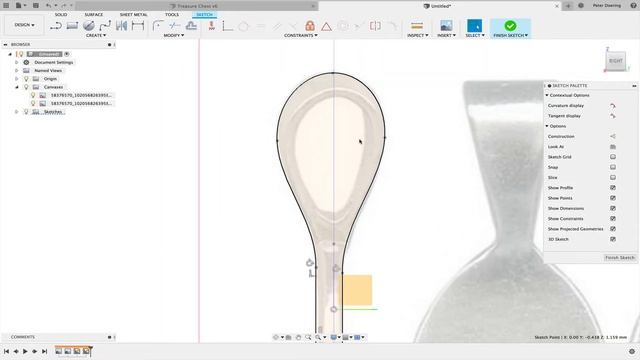Click the green Finish Sketch checkmark
Viewport: 640px width, 360px height.
point(510,26)
